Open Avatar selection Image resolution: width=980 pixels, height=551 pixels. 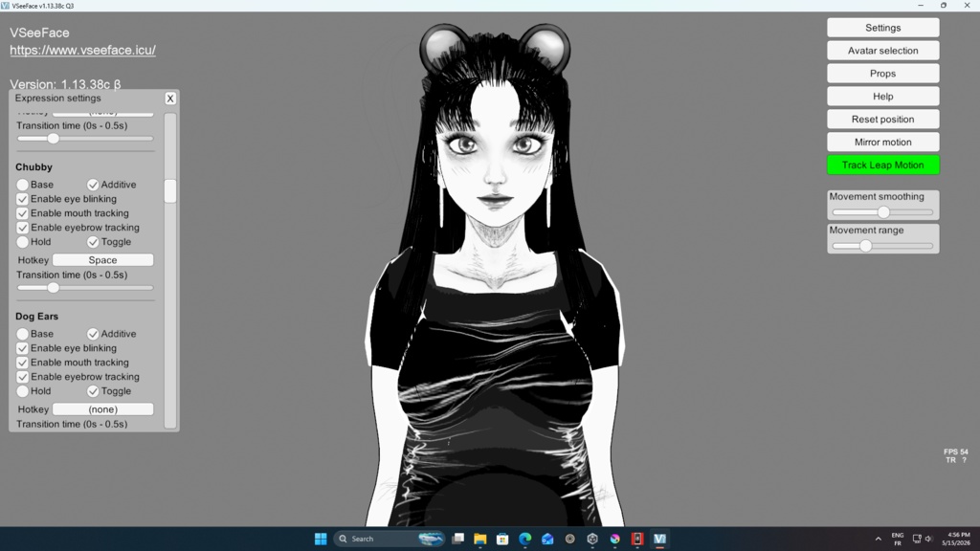882,51
